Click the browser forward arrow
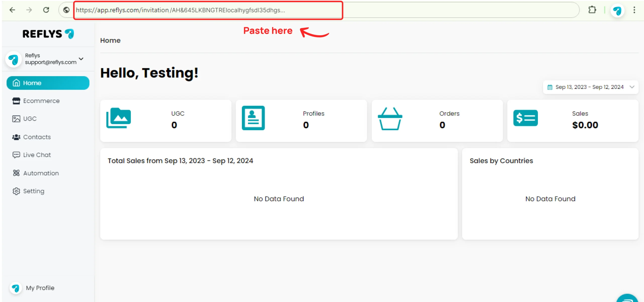644x302 pixels. pyautogui.click(x=29, y=10)
